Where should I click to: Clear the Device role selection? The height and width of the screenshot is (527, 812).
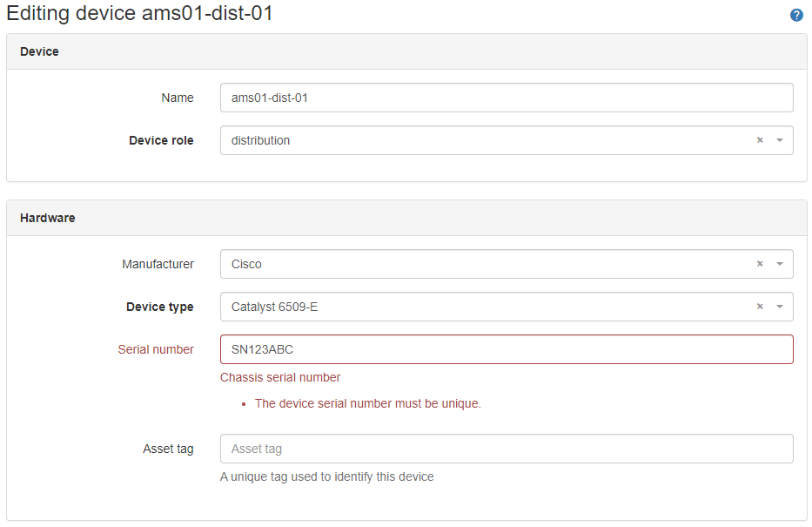(x=760, y=140)
